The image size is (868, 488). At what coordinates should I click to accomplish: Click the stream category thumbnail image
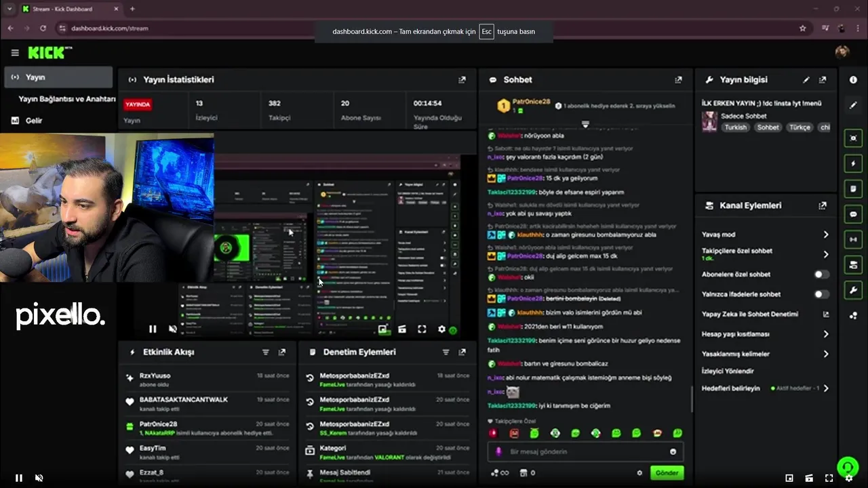(709, 121)
